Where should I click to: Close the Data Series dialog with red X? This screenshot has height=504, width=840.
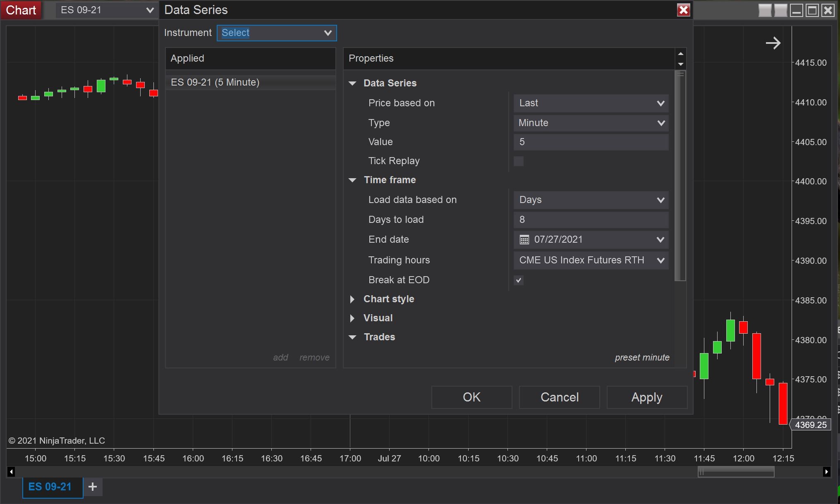click(x=683, y=10)
